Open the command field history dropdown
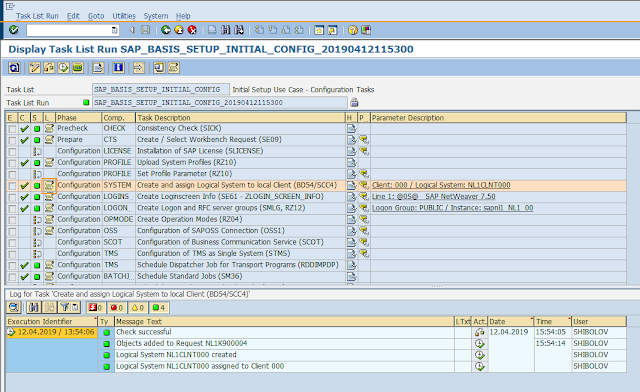This screenshot has width=640, height=392. tap(114, 30)
